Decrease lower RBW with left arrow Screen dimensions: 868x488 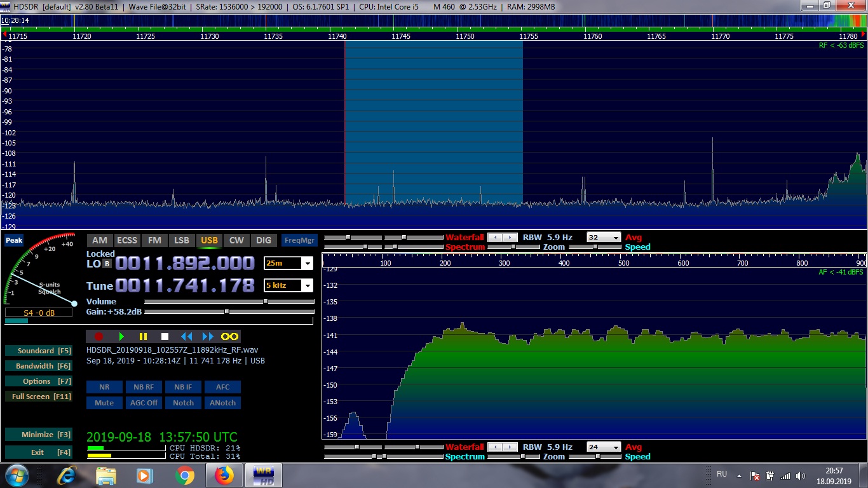(x=495, y=447)
